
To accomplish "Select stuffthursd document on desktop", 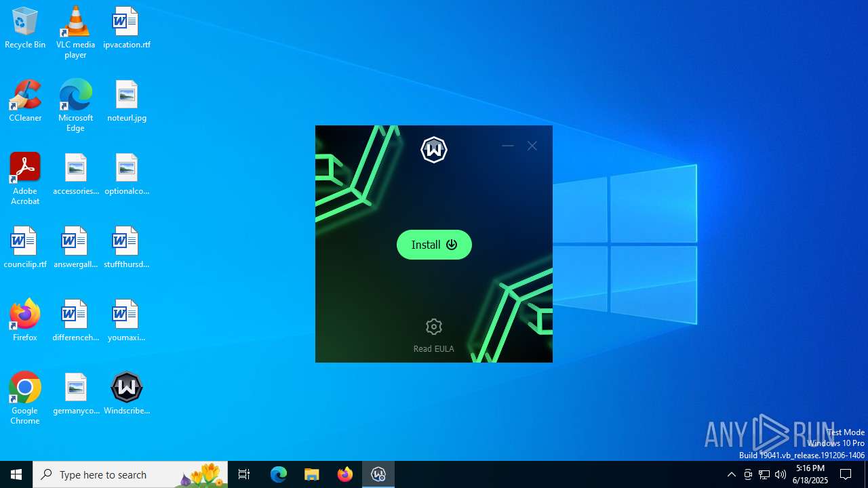I will tap(126, 248).
